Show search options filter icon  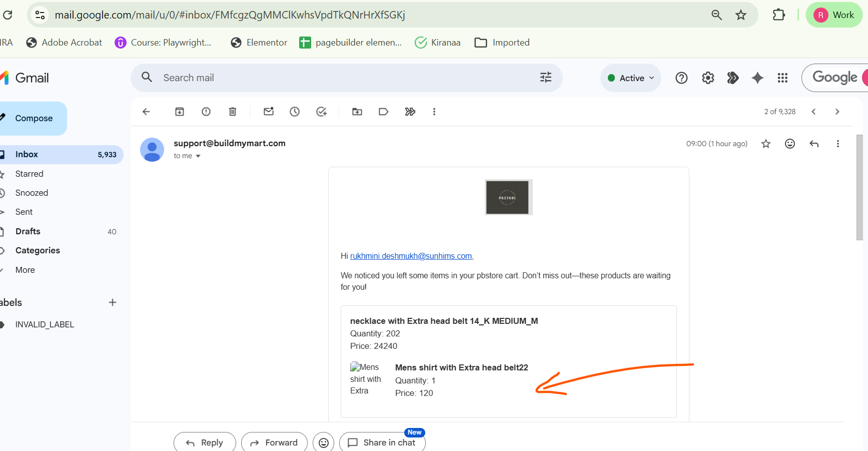[x=546, y=77]
